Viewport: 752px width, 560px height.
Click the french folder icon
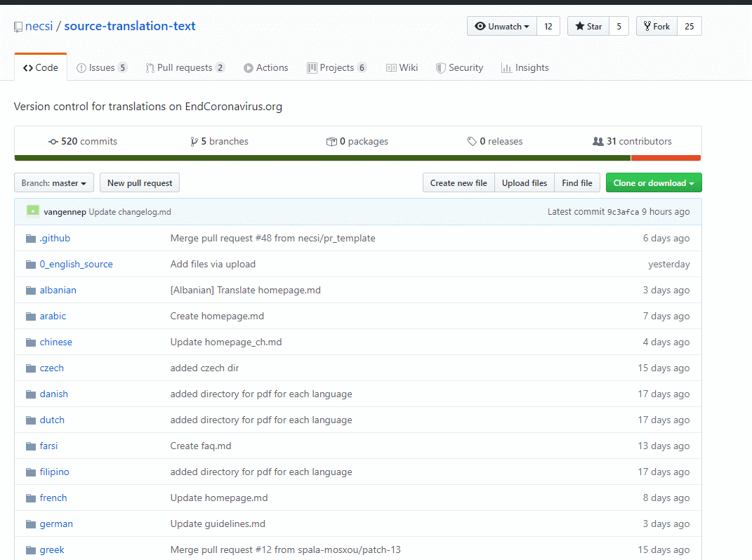click(31, 498)
